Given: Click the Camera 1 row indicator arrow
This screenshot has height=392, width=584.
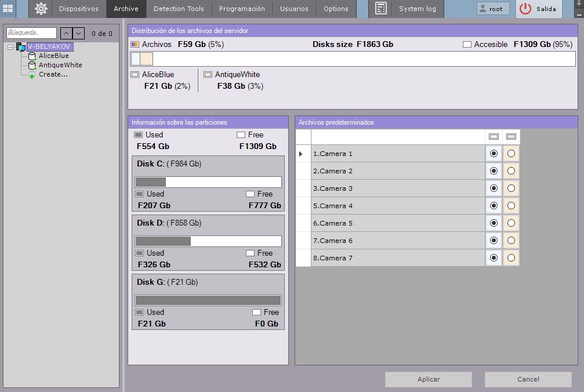Looking at the screenshot, I should point(301,154).
